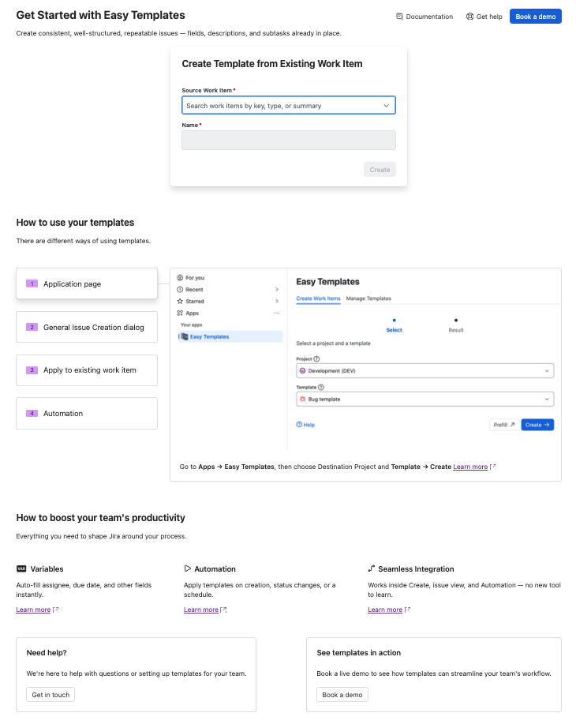Click the Seamless Integration icon

pos(372,569)
